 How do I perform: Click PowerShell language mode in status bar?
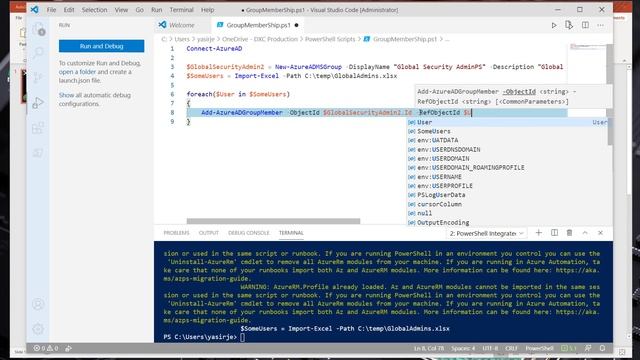(x=539, y=348)
